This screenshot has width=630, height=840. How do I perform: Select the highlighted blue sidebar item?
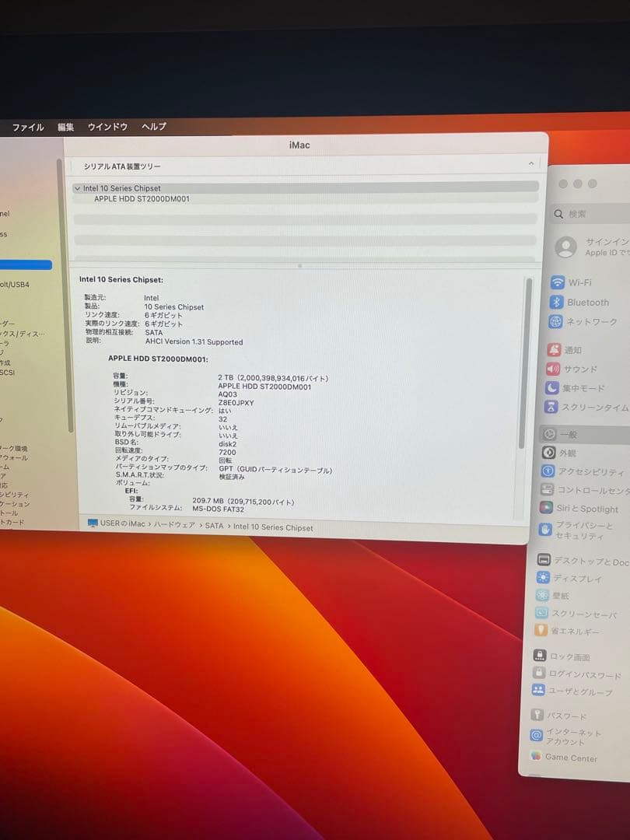[x=26, y=264]
